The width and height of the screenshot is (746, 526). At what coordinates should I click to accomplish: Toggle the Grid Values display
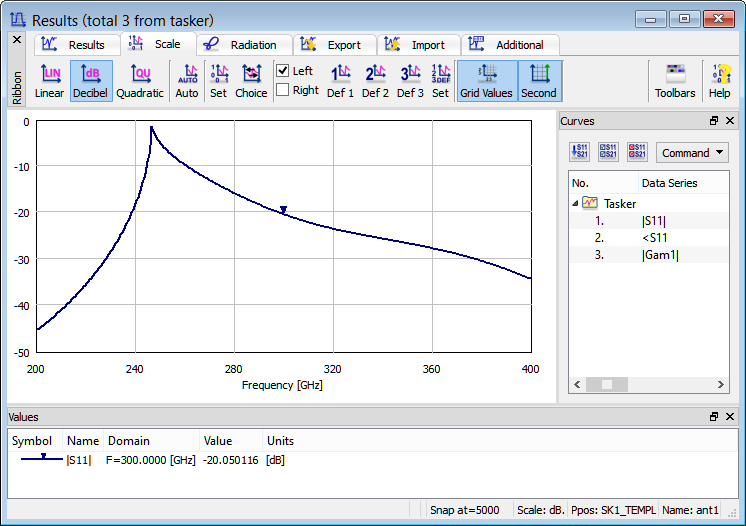point(486,80)
